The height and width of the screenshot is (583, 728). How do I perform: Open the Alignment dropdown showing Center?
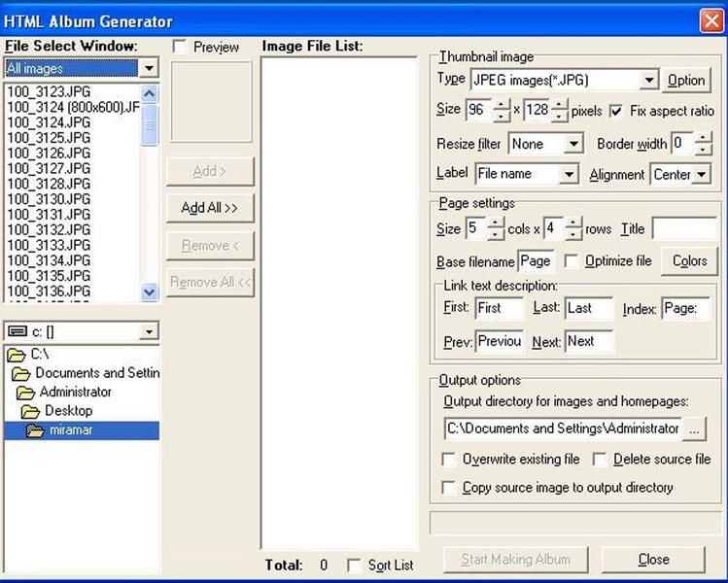tap(702, 175)
